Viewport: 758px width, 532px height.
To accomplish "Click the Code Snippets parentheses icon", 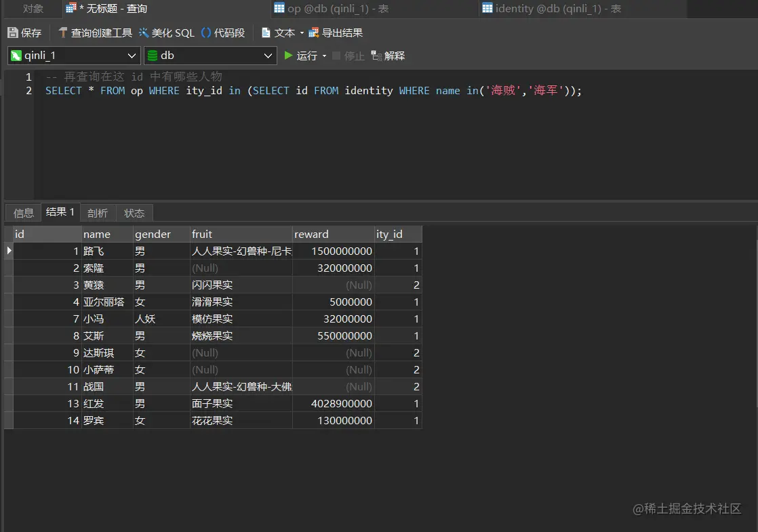I will click(x=206, y=33).
